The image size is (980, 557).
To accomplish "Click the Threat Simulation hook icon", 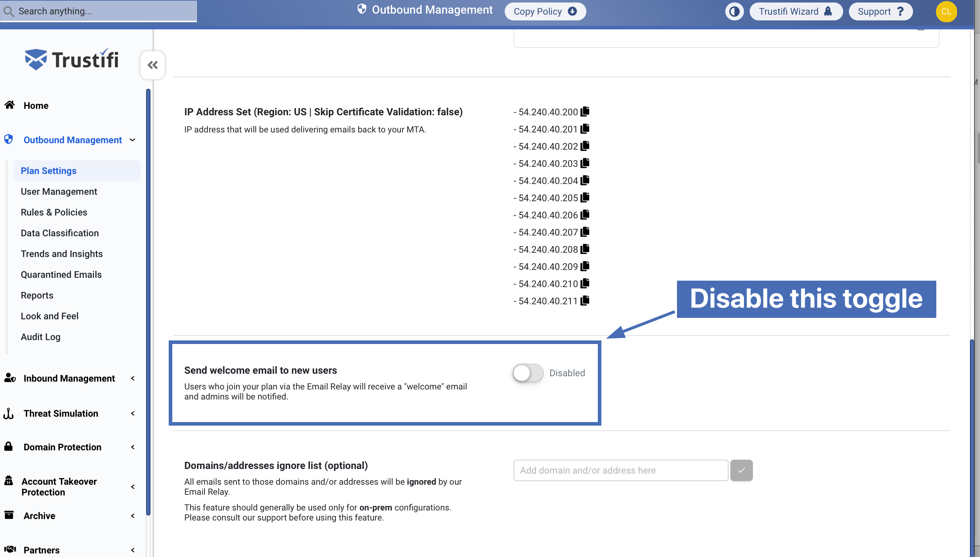I will click(9, 413).
